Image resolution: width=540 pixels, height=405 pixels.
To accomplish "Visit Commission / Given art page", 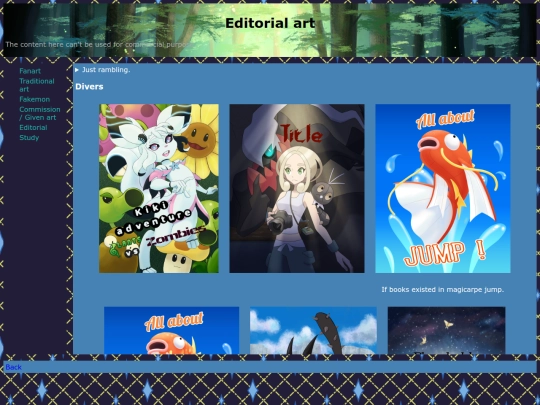I will tap(40, 113).
